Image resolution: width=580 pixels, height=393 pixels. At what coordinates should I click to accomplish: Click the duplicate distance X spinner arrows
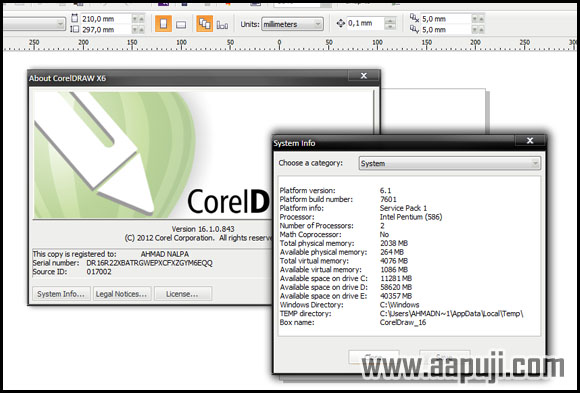pyautogui.click(x=478, y=19)
